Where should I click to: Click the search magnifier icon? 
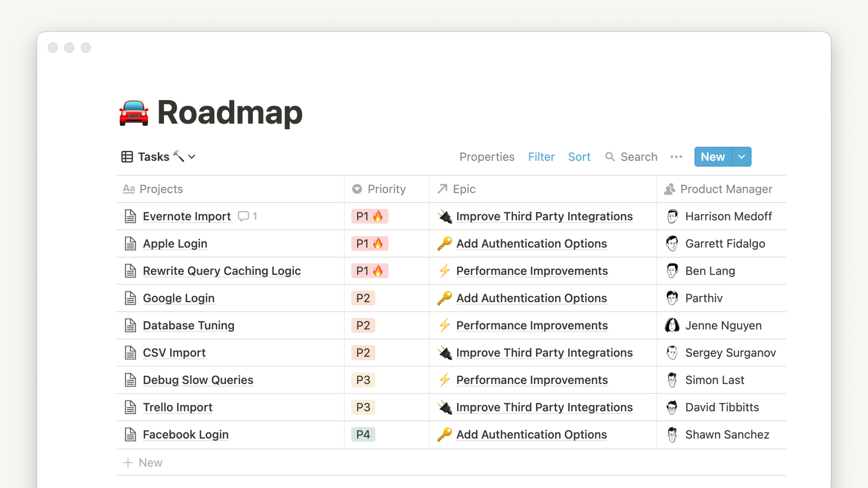tap(610, 157)
